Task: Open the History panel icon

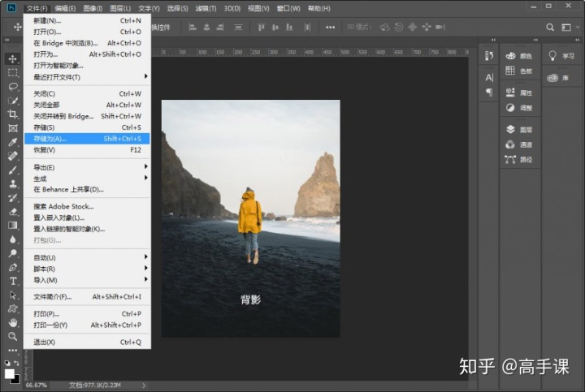Action: [x=489, y=55]
